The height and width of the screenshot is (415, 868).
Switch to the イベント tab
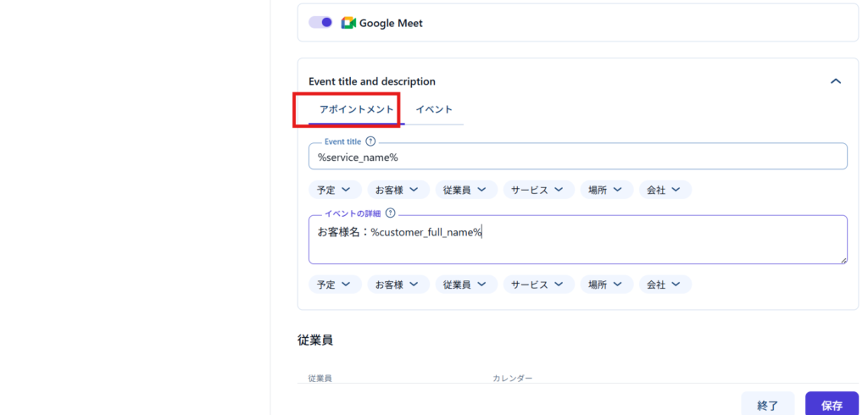point(434,109)
